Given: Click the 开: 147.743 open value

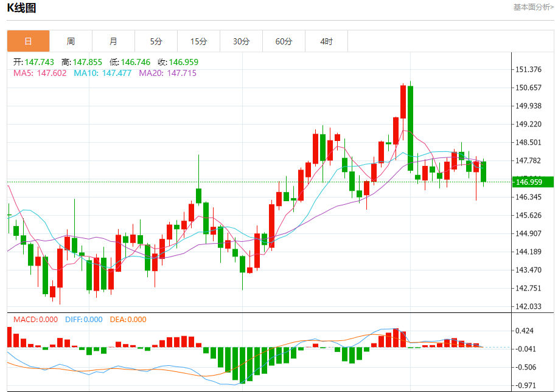Looking at the screenshot, I should [x=34, y=62].
